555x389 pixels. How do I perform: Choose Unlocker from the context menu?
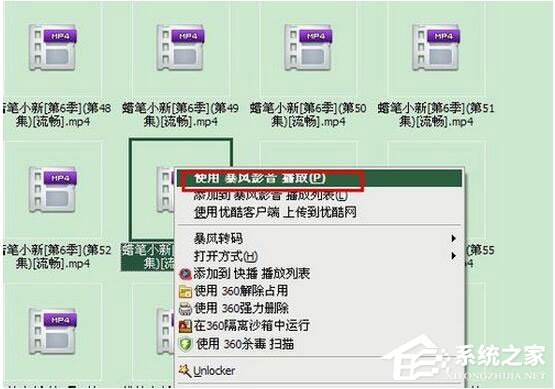coord(319,371)
